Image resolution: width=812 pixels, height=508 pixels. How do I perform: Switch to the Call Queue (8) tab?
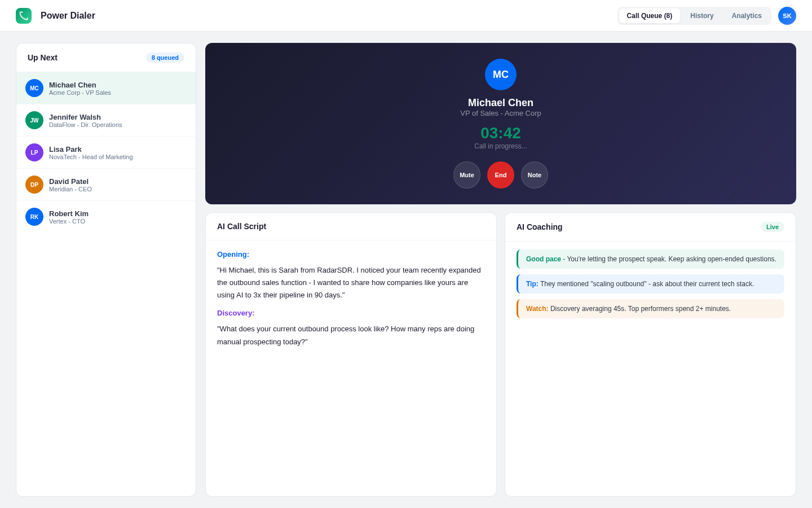(650, 16)
